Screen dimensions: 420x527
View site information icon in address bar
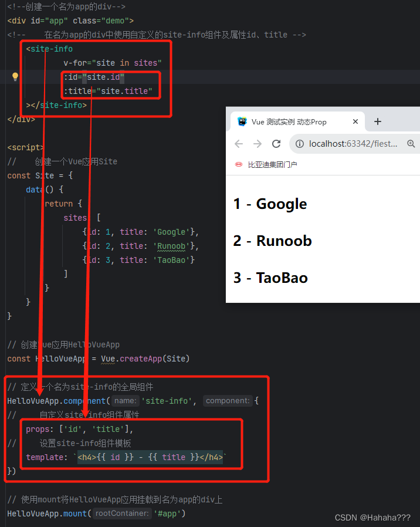pos(299,144)
